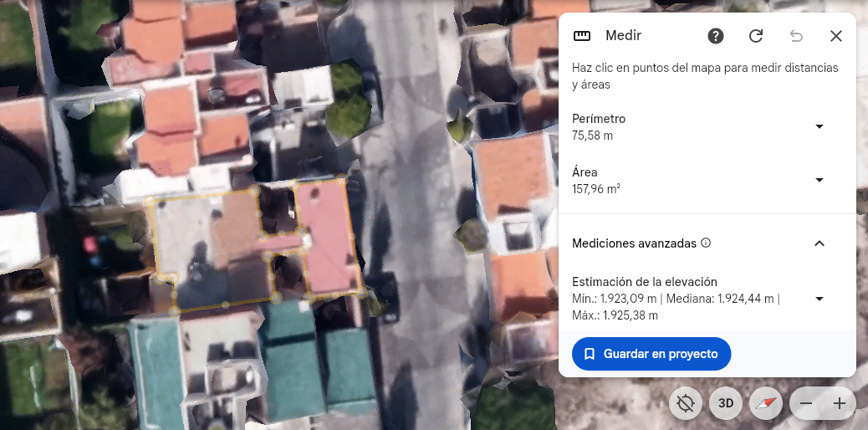This screenshot has width=868, height=430.
Task: Collapse the Mediciones avanzadas section
Action: pyautogui.click(x=819, y=243)
